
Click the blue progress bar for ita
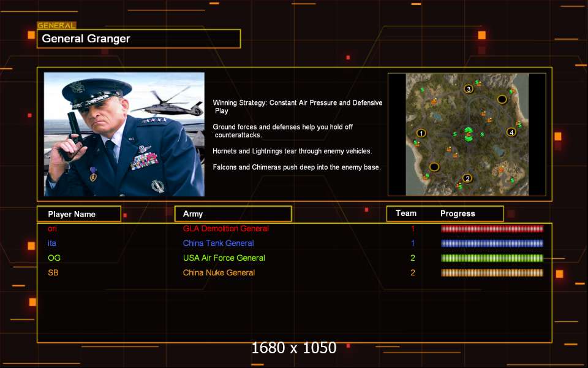click(x=492, y=243)
